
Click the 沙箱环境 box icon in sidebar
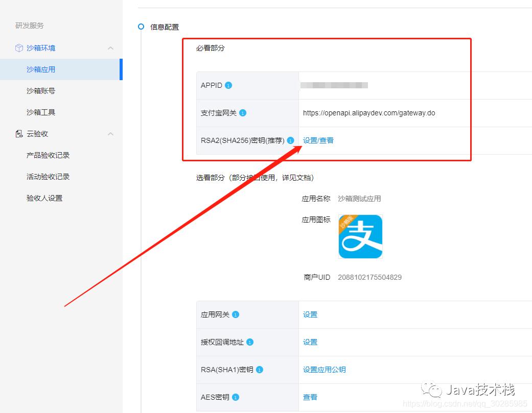18,47
